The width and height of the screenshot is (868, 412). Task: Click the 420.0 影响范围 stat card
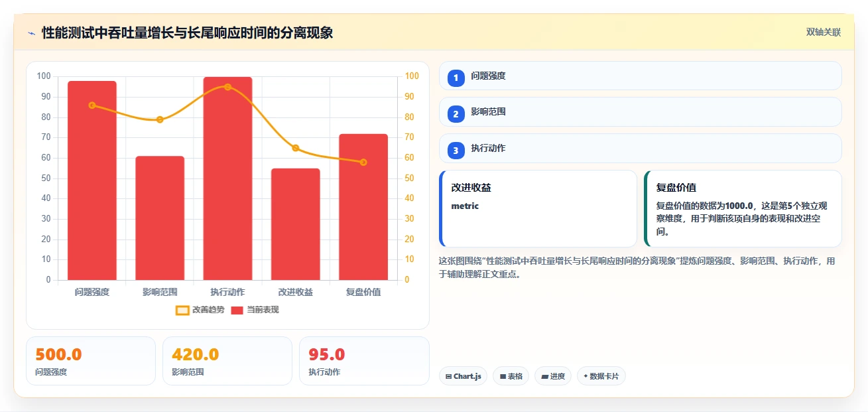[x=227, y=361]
